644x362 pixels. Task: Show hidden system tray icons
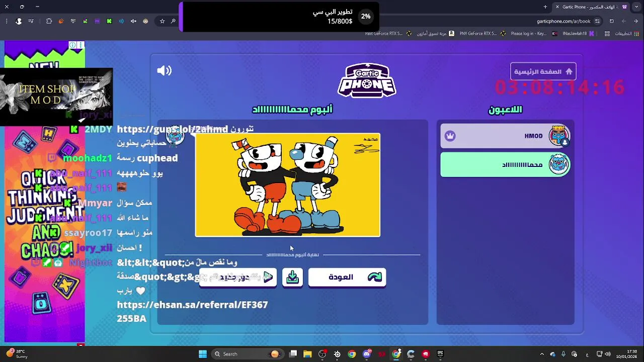point(542,354)
